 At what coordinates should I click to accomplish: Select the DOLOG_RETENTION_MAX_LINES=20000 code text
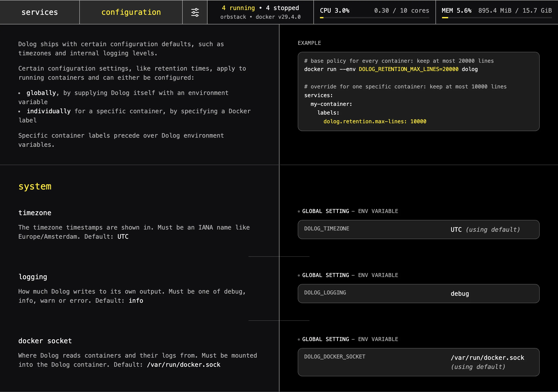408,69
